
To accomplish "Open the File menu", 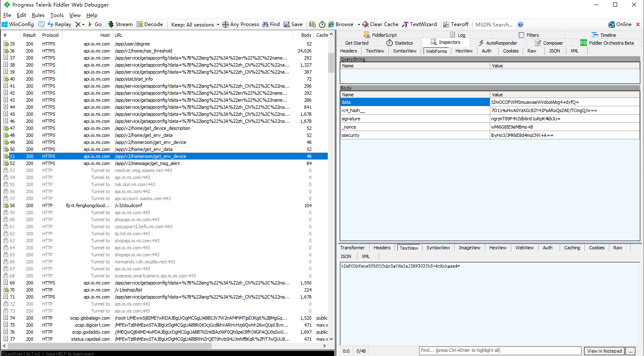I will coord(7,15).
